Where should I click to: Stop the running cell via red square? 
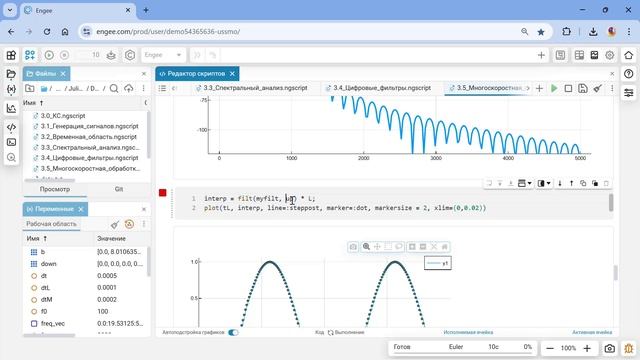coord(162,193)
